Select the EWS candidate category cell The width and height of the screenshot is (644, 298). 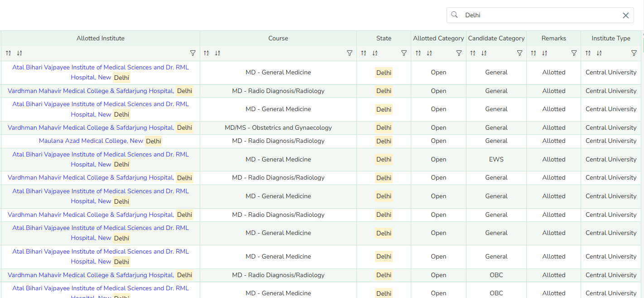click(x=496, y=160)
